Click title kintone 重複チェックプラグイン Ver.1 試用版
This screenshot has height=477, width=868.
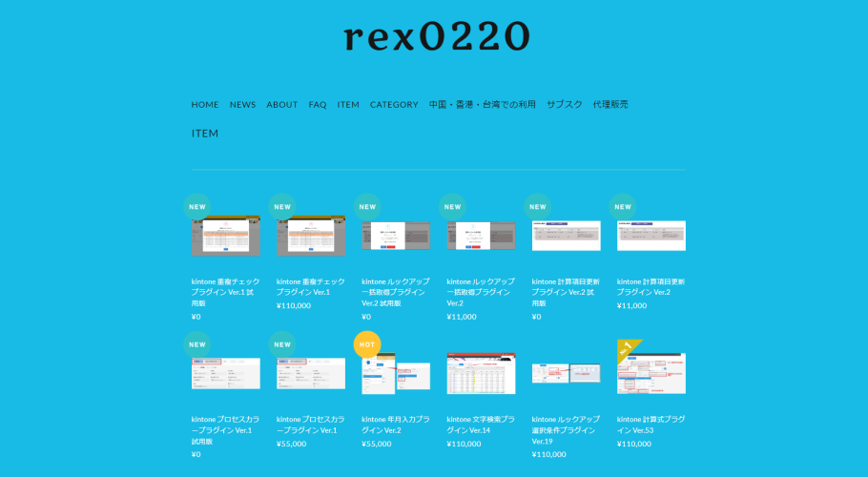tap(225, 292)
